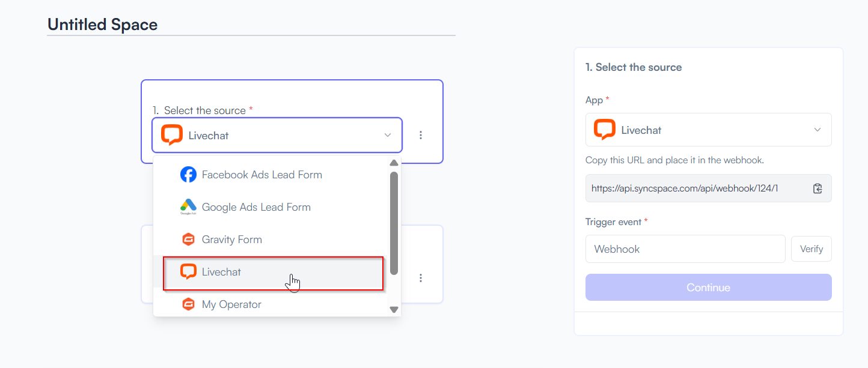868x368 pixels.
Task: Click the Verify button
Action: [x=811, y=249]
